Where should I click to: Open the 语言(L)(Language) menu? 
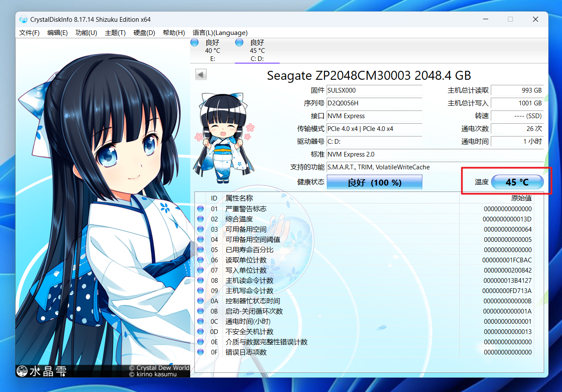click(220, 33)
